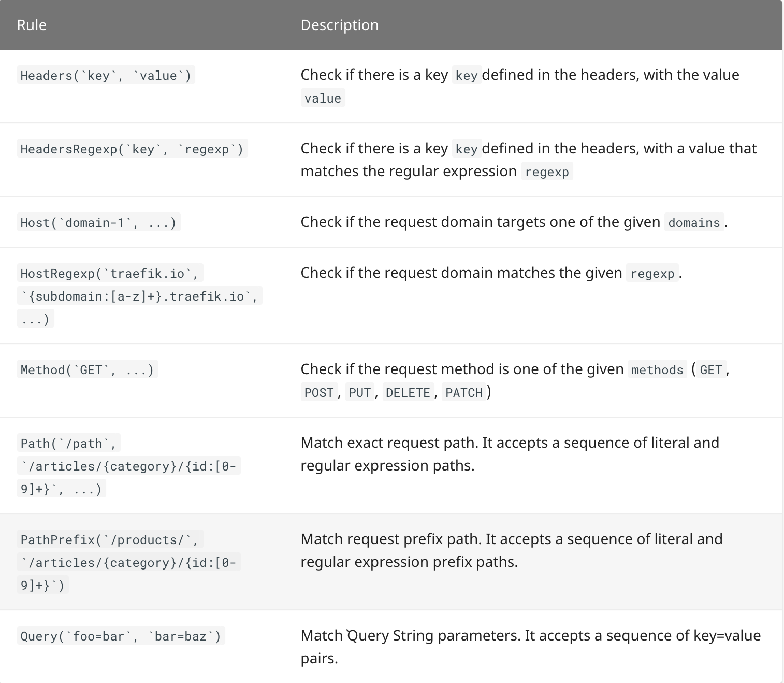784x683 pixels.
Task: Click the inline 'value' code in Headers description
Action: tap(323, 98)
